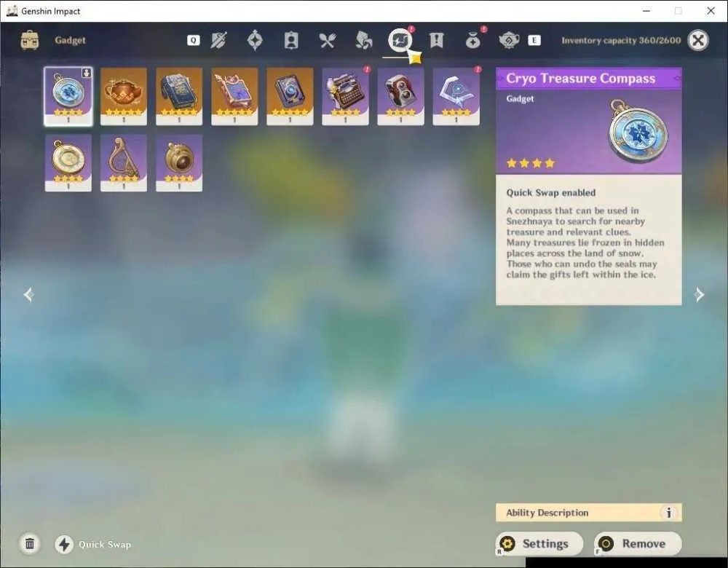Click the trash can delete icon

point(30,544)
